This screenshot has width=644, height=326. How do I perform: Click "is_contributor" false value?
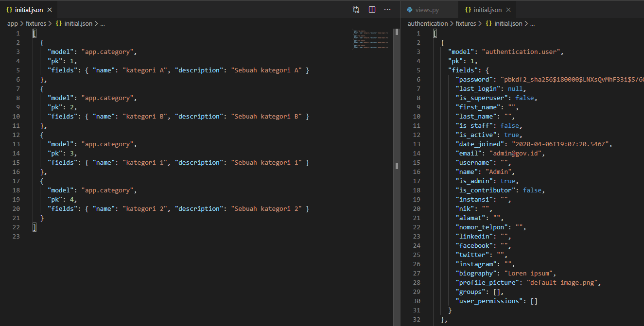[x=532, y=190]
